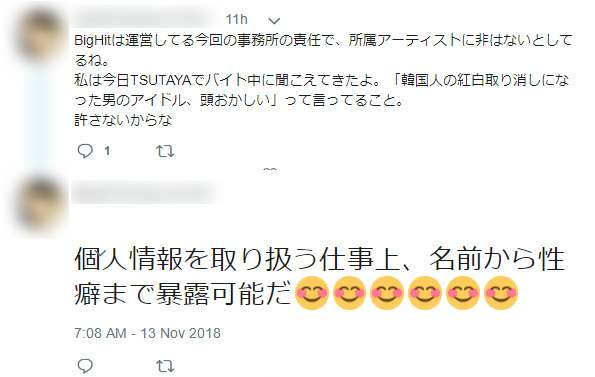Click the third smiling emoji in the row
The image size is (595, 377).
point(387,293)
